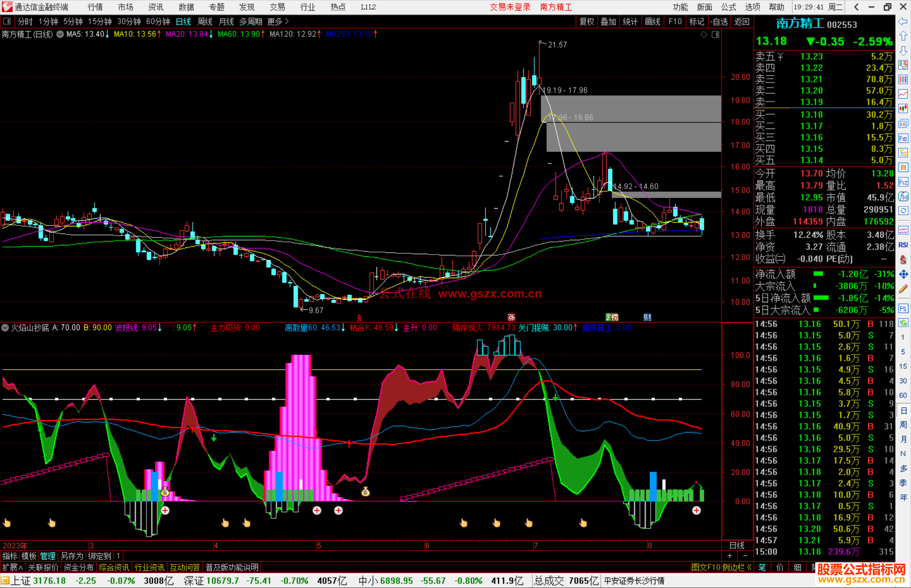
Task: Click the blue move cross-arrows icon
Action: pos(903,274)
